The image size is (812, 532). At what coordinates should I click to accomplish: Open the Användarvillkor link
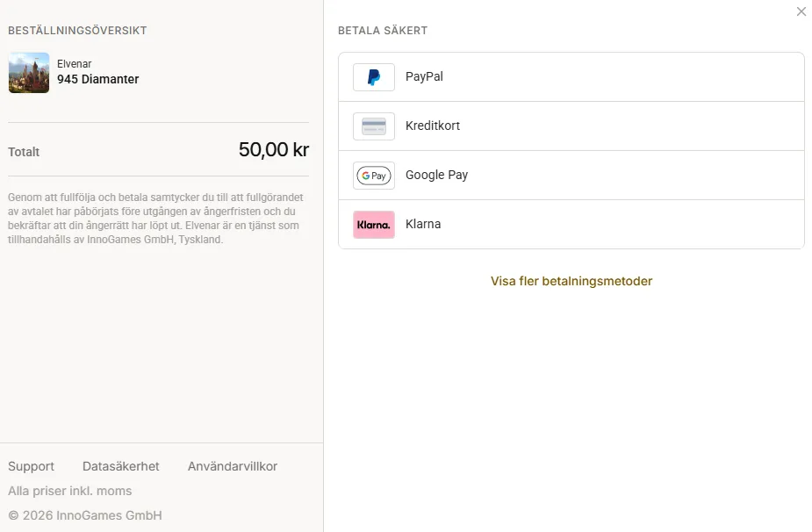233,466
